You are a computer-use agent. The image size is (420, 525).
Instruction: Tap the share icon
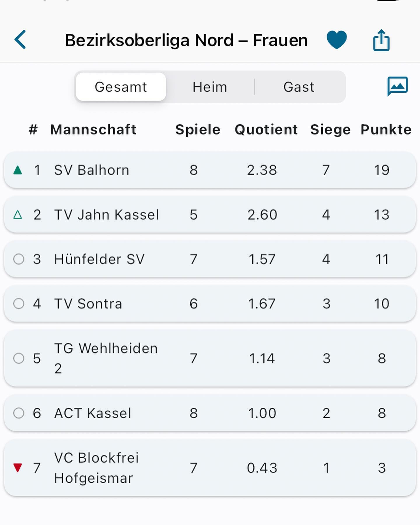coord(381,40)
